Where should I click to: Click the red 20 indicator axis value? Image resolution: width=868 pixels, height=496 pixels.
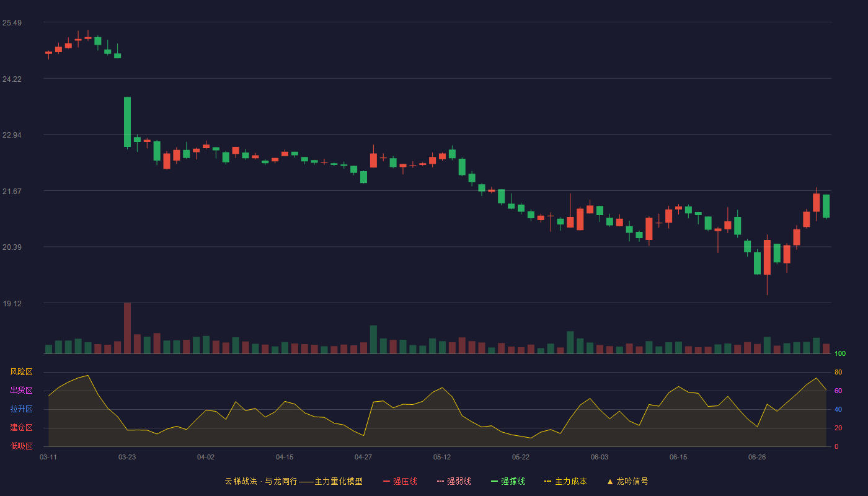coord(838,428)
